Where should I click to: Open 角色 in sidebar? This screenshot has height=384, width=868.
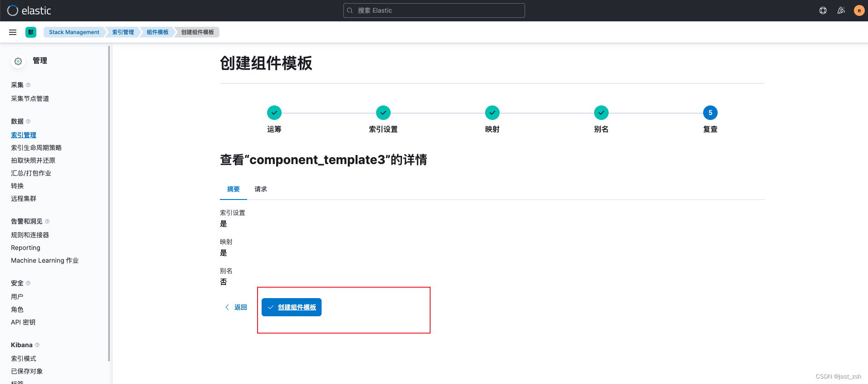(x=17, y=309)
